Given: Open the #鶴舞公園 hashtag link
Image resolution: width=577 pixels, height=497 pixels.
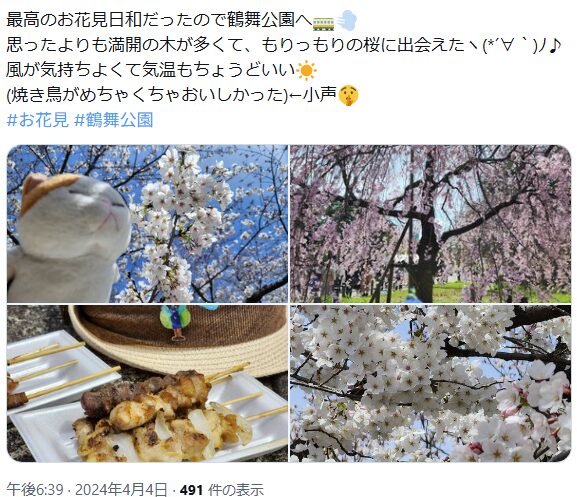Looking at the screenshot, I should 114,120.
